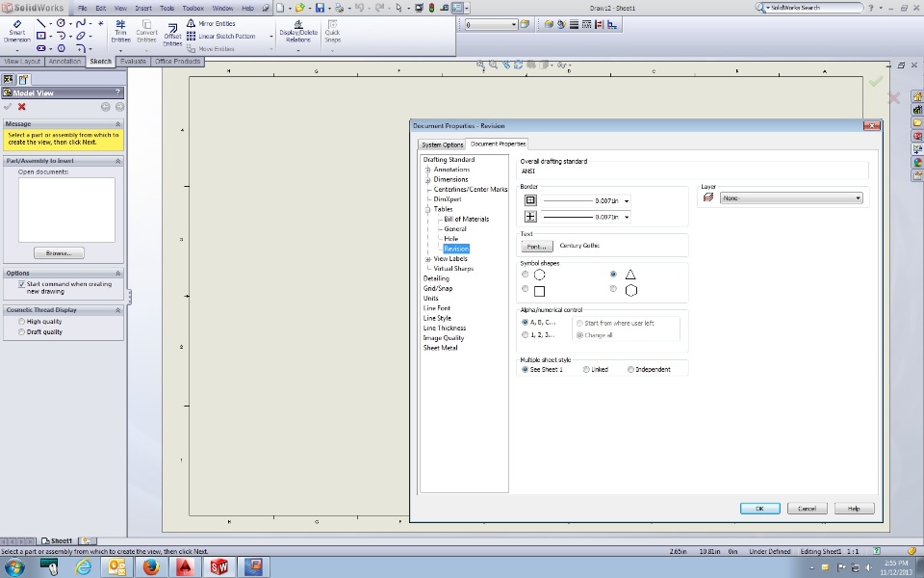Switch to the View Layout tab
Image resolution: width=924 pixels, height=578 pixels.
point(22,62)
